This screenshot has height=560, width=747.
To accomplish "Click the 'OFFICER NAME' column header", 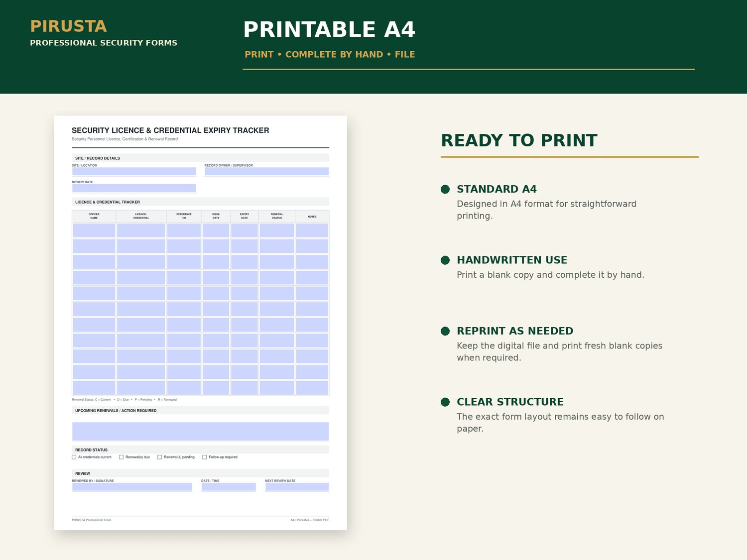I will (x=94, y=216).
